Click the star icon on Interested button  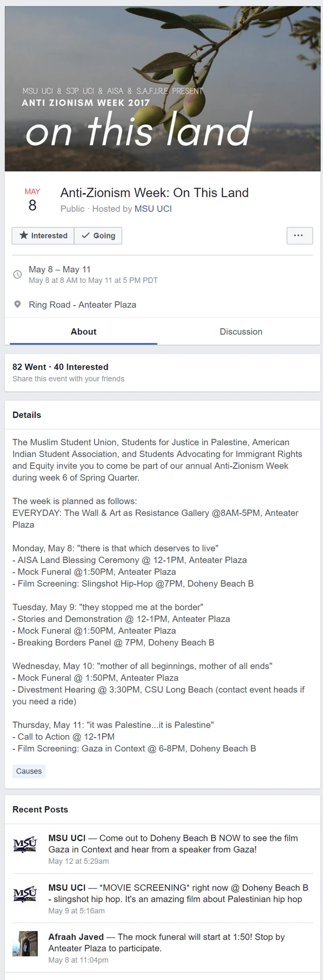point(24,236)
